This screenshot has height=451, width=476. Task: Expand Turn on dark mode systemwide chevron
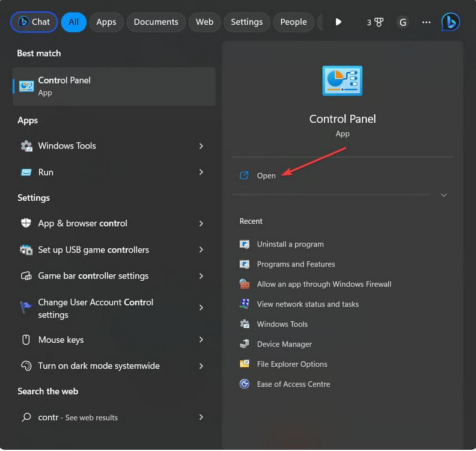pyautogui.click(x=201, y=366)
